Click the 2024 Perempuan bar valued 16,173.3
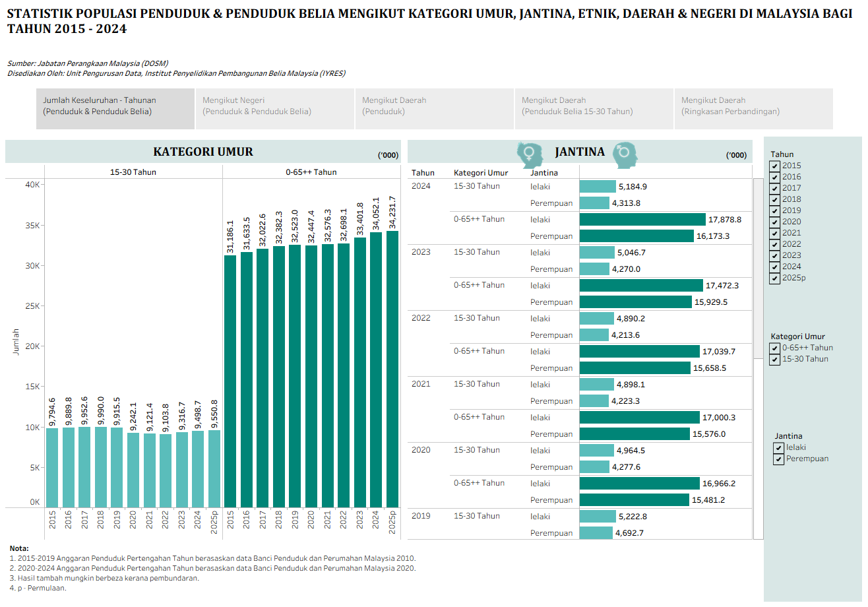868x607 pixels. point(636,236)
